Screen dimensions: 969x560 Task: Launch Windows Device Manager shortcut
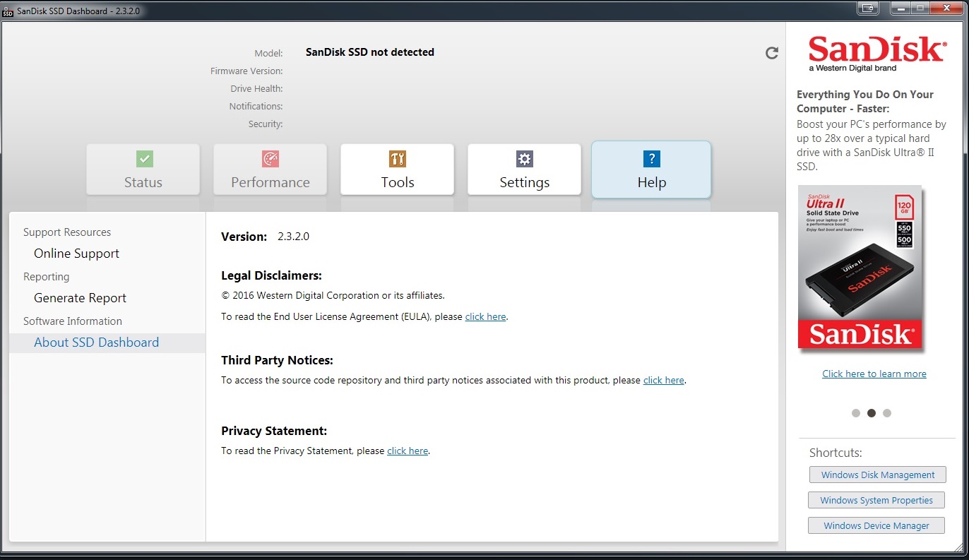876,526
